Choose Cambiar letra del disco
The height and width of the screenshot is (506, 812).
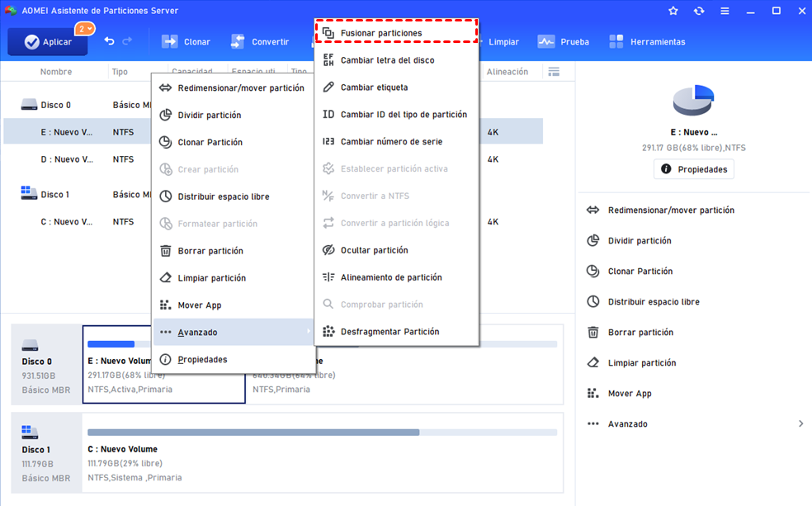(396, 60)
